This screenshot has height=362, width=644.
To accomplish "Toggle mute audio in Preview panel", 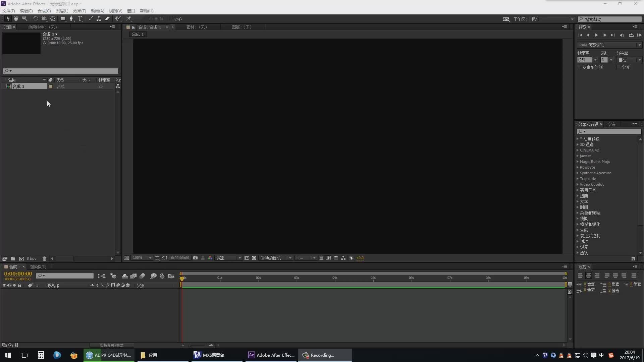I will coord(622,35).
